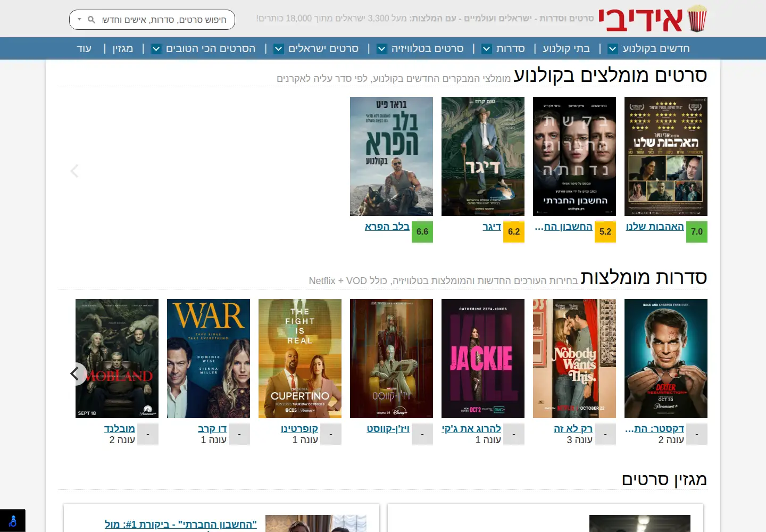Click the rating placeholder beside ויז'ן-קווסט
Viewport: 766px width, 532px height.
[x=422, y=434]
